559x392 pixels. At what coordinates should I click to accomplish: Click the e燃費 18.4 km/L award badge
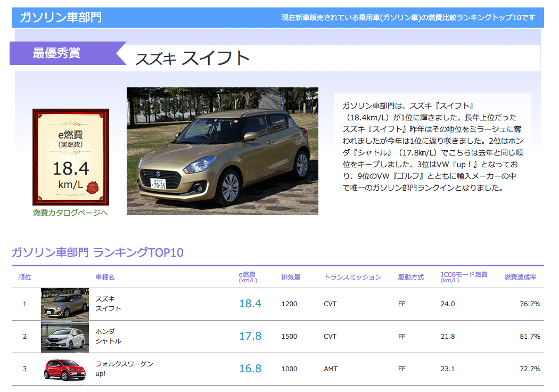tap(71, 157)
